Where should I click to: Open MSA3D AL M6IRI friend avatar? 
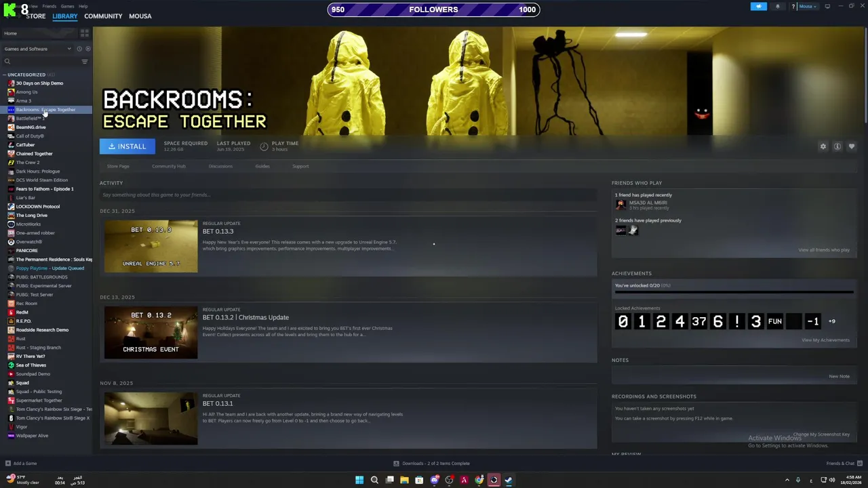click(x=620, y=205)
